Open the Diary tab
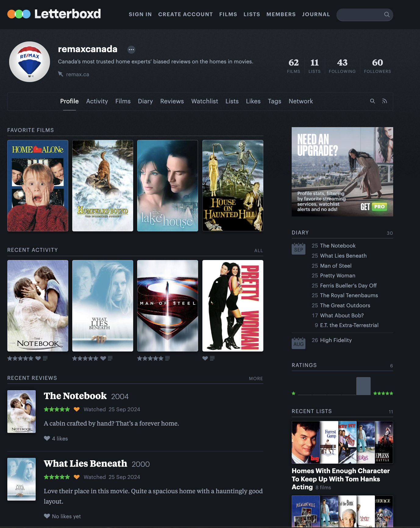Viewport: 420px width, 528px height. pos(145,101)
